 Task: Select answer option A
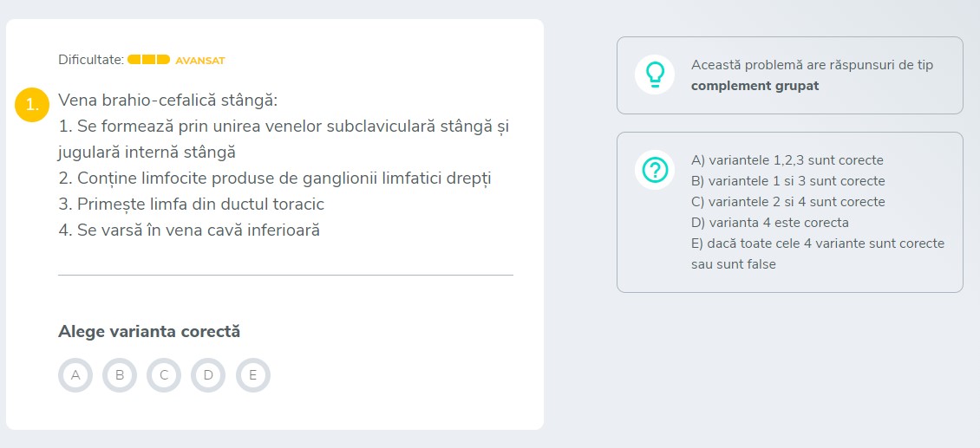(75, 375)
